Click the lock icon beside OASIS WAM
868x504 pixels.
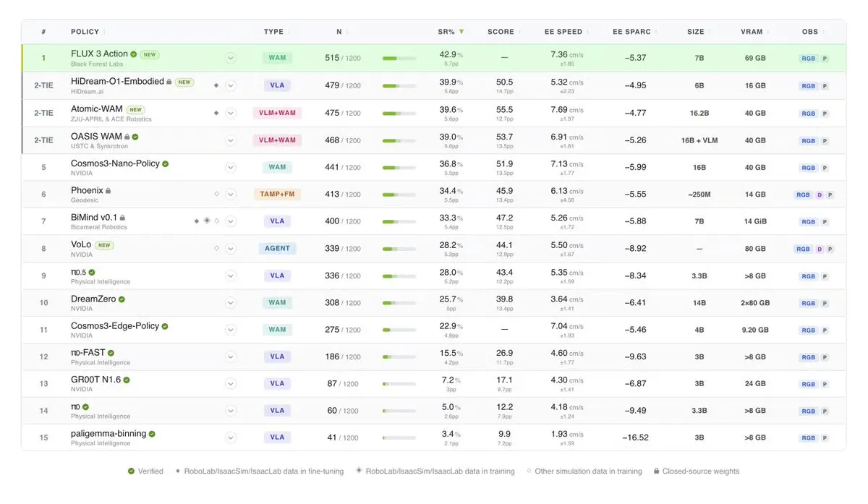click(127, 137)
